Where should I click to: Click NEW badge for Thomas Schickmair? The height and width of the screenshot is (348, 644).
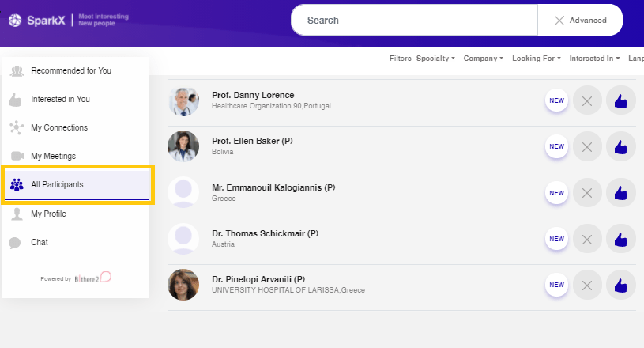(x=556, y=239)
